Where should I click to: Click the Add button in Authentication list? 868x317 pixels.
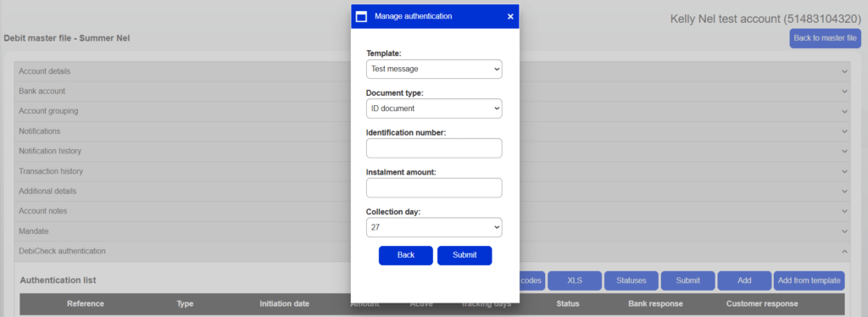tap(744, 281)
